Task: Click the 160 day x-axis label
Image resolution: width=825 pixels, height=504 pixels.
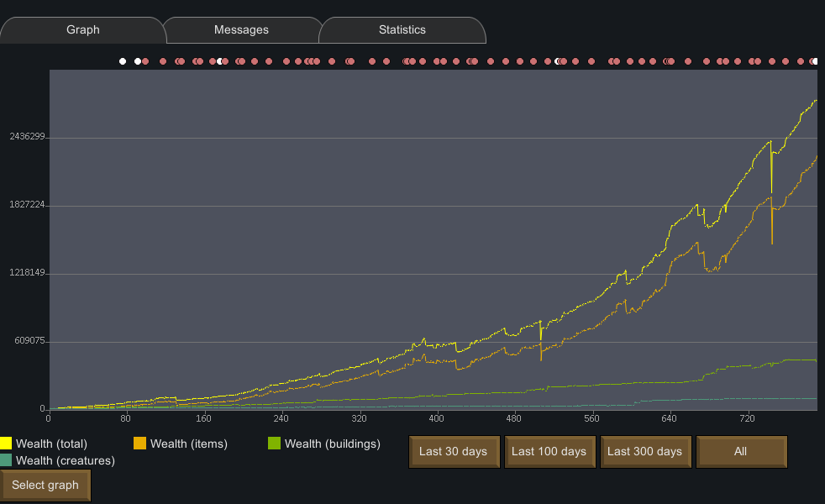Action: point(203,419)
